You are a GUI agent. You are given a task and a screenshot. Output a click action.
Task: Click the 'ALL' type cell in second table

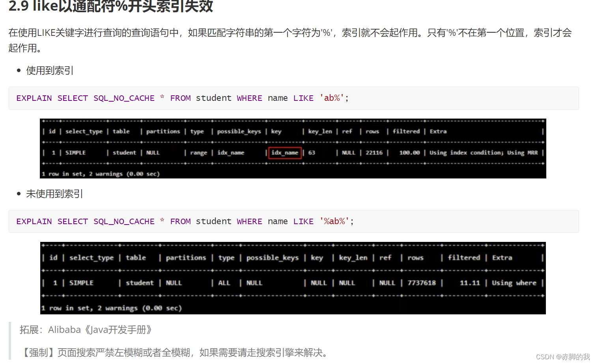coord(224,283)
